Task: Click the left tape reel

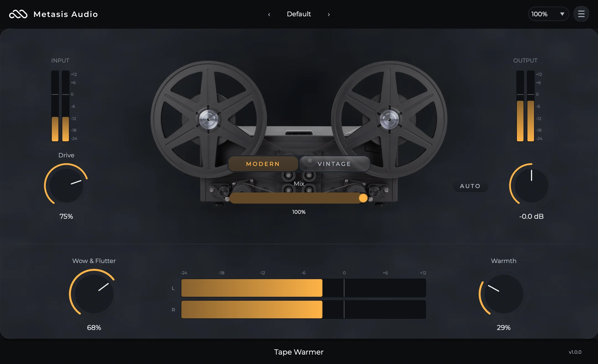Action: (x=208, y=119)
